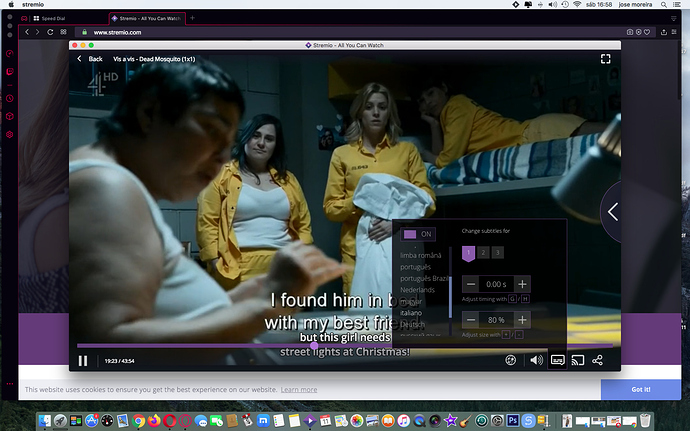This screenshot has width=690, height=431.
Task: Launch Google Chrome from the Dock
Action: [x=139, y=421]
